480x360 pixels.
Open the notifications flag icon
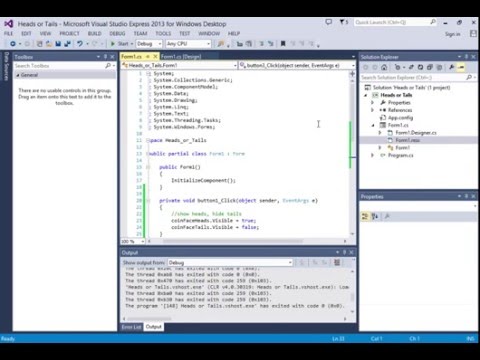(x=343, y=22)
